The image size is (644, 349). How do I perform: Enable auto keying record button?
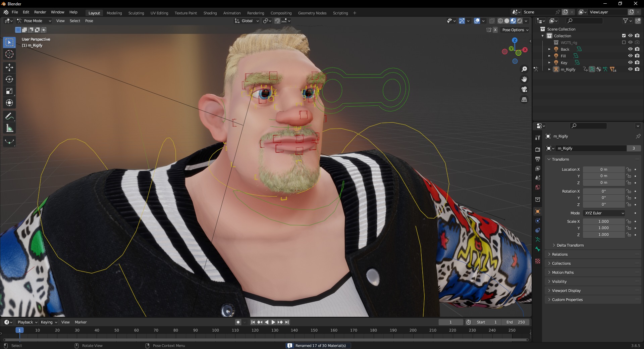[238, 322]
